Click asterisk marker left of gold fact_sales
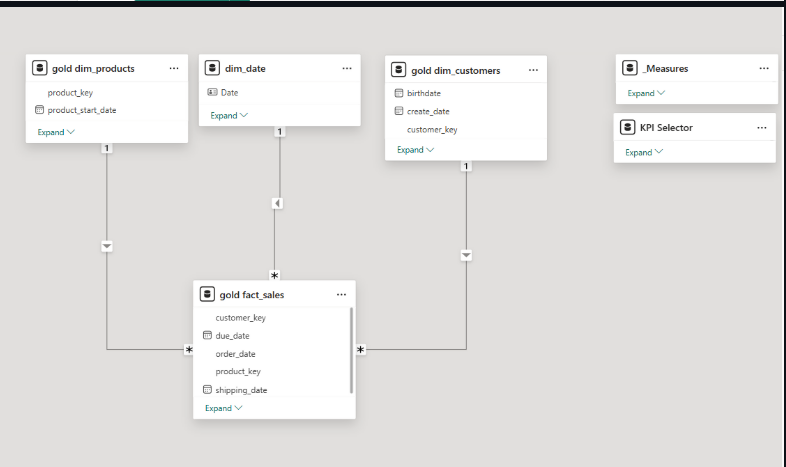The width and height of the screenshot is (786, 467). [188, 350]
